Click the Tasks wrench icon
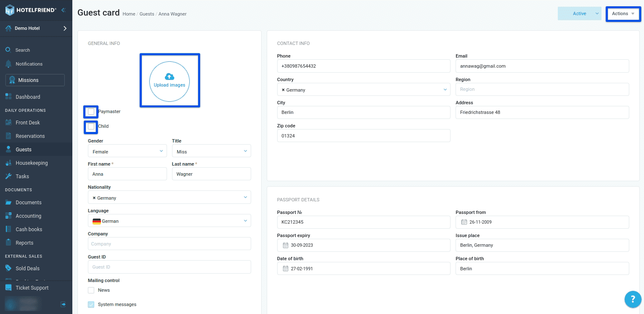Viewport: 644px width, 314px height. pyautogui.click(x=8, y=176)
